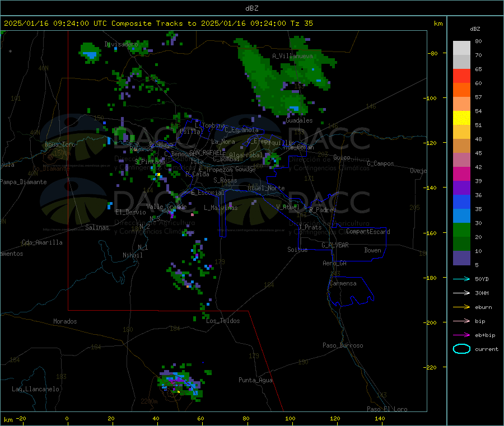Click the dBZ title at top
The width and height of the screenshot is (504, 426).
tap(251, 8)
